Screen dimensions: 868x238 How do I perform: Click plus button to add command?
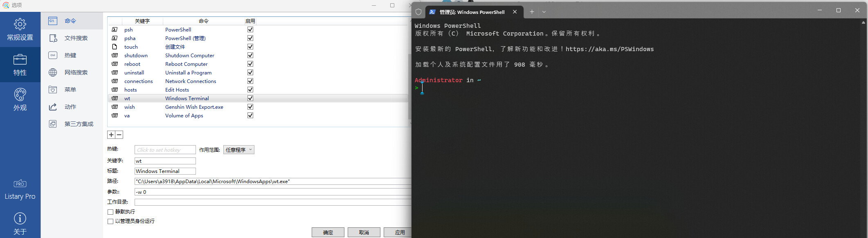[x=111, y=135]
